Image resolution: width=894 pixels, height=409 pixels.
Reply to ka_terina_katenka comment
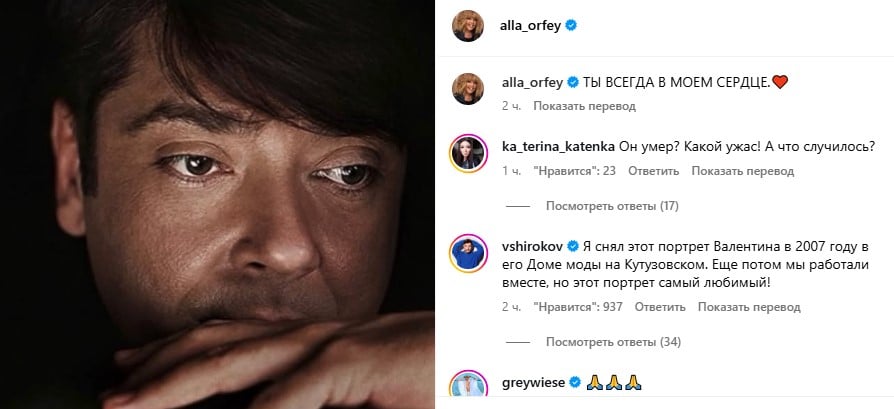[653, 171]
